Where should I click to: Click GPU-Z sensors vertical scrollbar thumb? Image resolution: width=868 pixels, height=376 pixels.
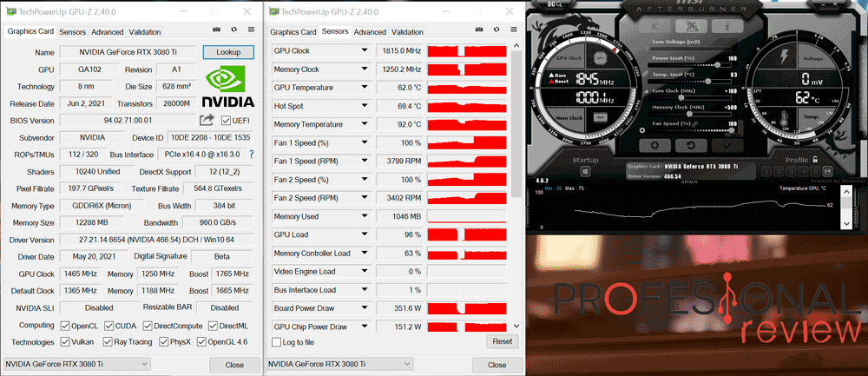(x=516, y=124)
